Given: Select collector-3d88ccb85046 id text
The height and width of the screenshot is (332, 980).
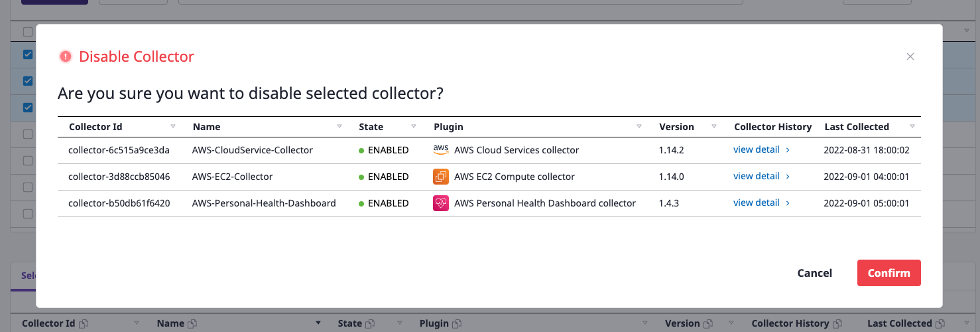Looking at the screenshot, I should (x=119, y=177).
